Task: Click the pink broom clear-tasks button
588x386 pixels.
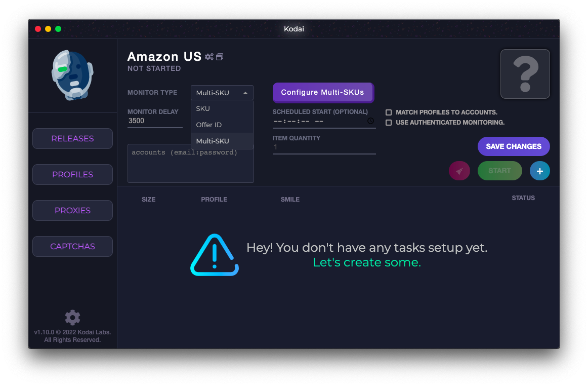Action: 459,171
